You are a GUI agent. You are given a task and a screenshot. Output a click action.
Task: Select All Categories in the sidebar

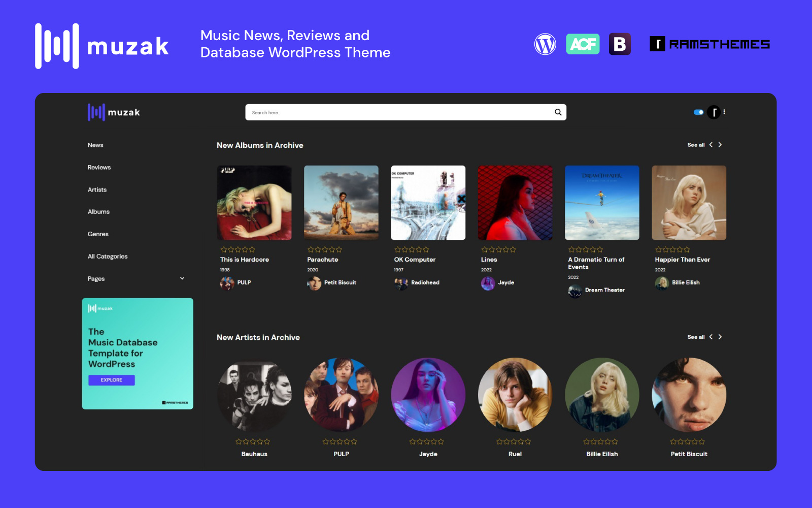coord(108,257)
